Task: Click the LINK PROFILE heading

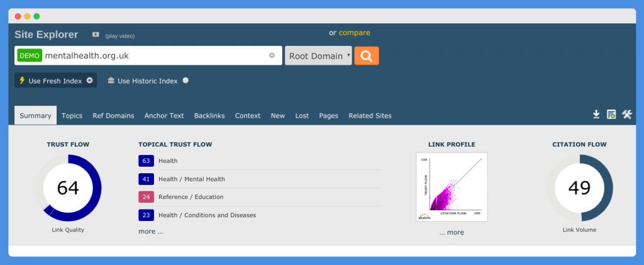Action: click(452, 144)
